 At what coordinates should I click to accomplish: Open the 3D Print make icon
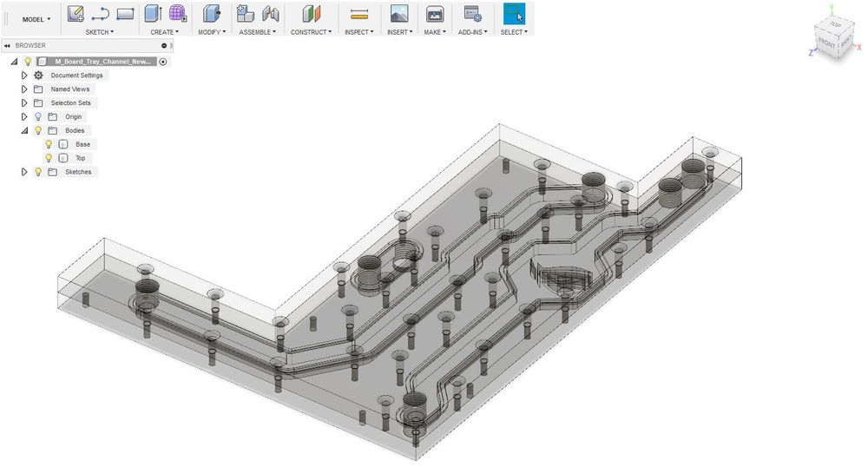(435, 14)
